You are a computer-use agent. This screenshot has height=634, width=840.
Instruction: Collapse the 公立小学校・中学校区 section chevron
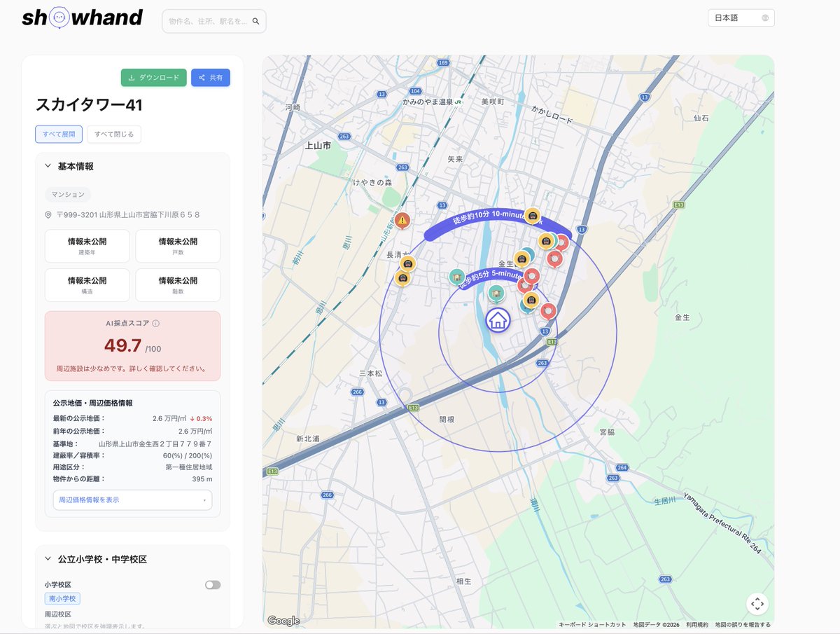(48, 559)
